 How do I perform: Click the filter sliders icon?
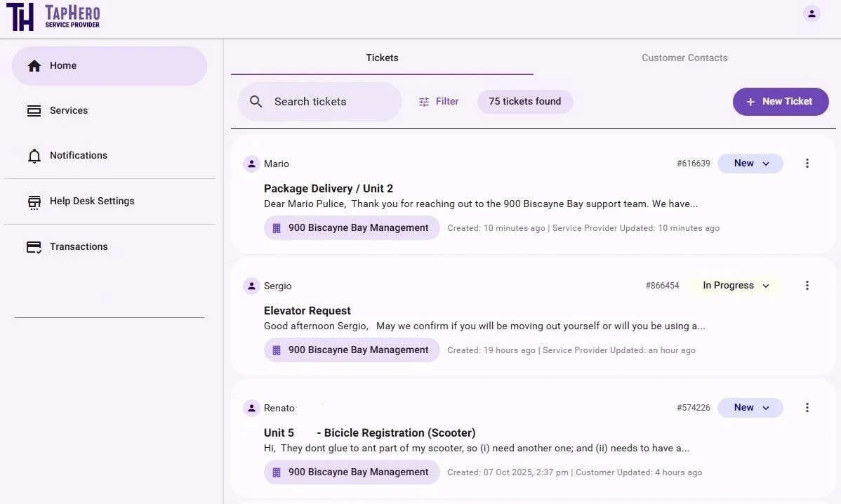[424, 101]
